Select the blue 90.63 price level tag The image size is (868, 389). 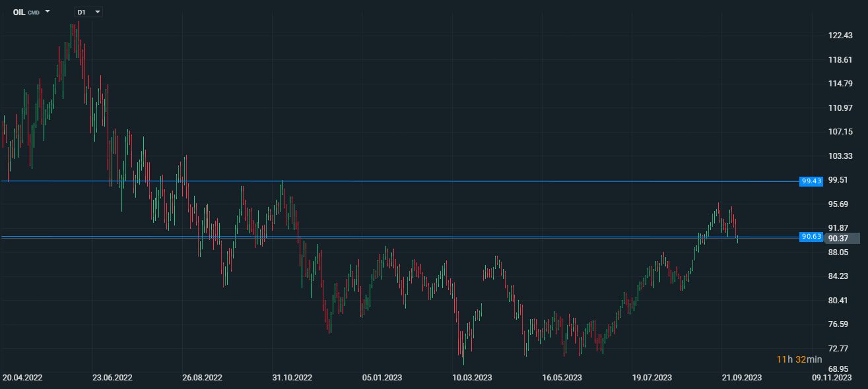point(811,236)
